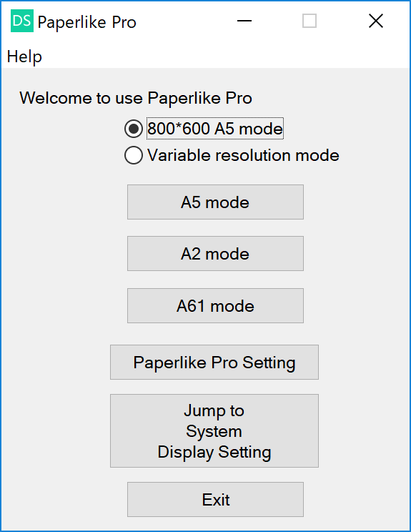The height and width of the screenshot is (532, 411).
Task: Click the "Variable resolution mode" label text
Action: click(243, 155)
